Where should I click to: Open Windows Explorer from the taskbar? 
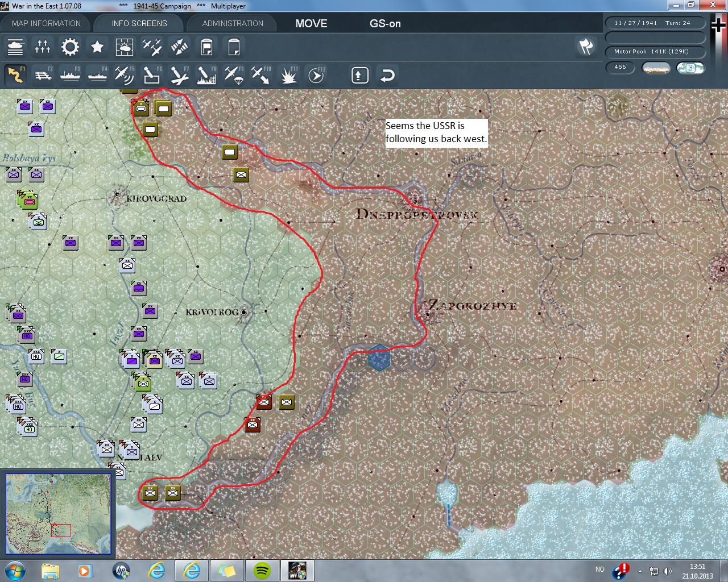point(50,570)
